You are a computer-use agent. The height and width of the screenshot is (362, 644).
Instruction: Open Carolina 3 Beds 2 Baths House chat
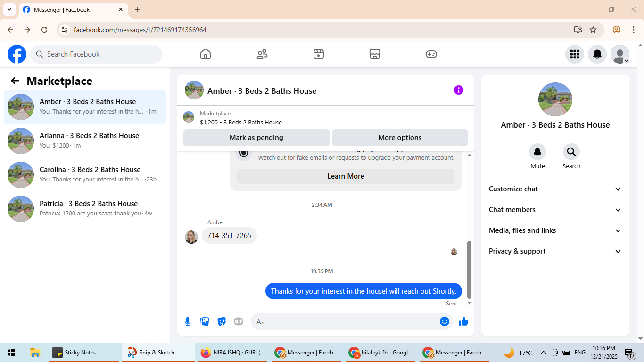(x=85, y=175)
